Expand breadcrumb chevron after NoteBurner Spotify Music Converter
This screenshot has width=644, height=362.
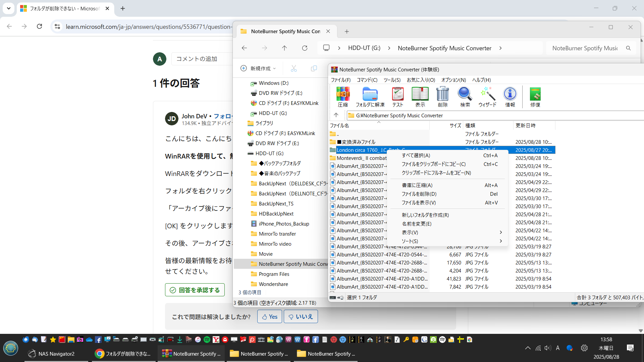tap(500, 48)
